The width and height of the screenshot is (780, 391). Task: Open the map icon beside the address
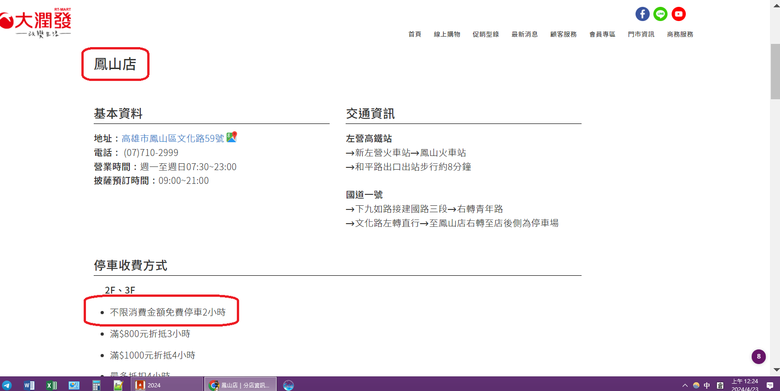231,137
